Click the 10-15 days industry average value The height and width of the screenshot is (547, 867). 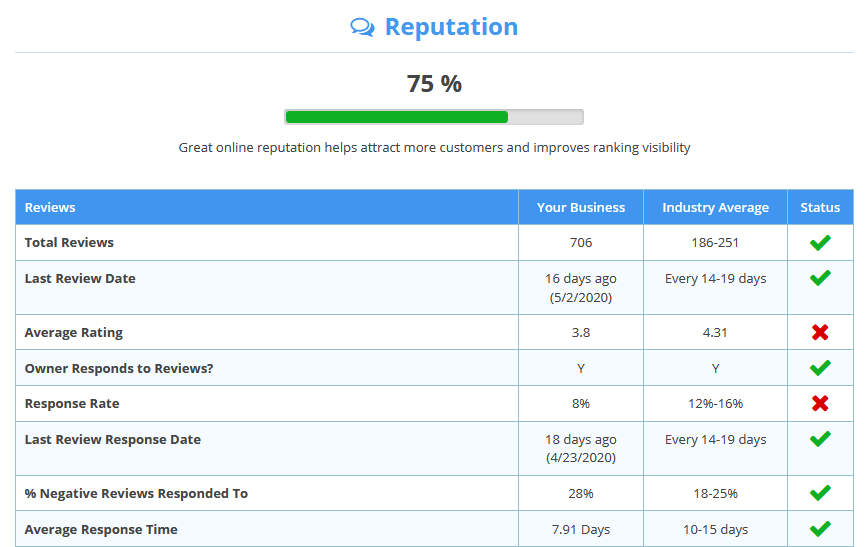pos(715,529)
